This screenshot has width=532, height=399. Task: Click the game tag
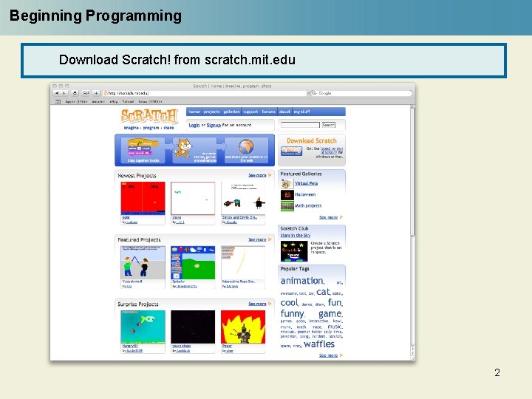(x=330, y=314)
